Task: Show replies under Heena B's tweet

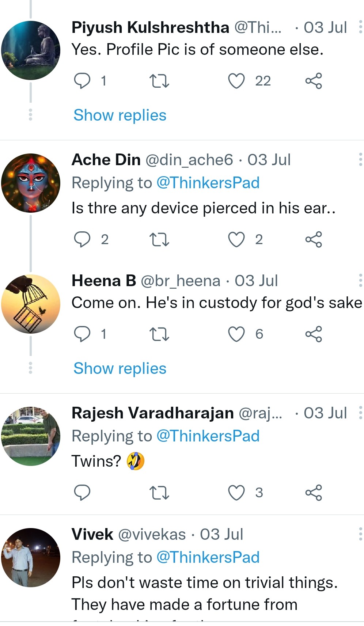Action: tap(120, 368)
